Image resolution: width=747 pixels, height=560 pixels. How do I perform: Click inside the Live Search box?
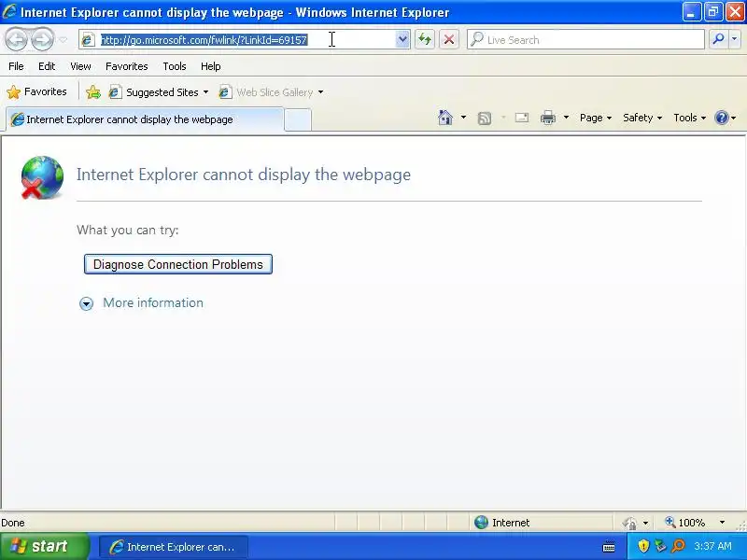[585, 39]
